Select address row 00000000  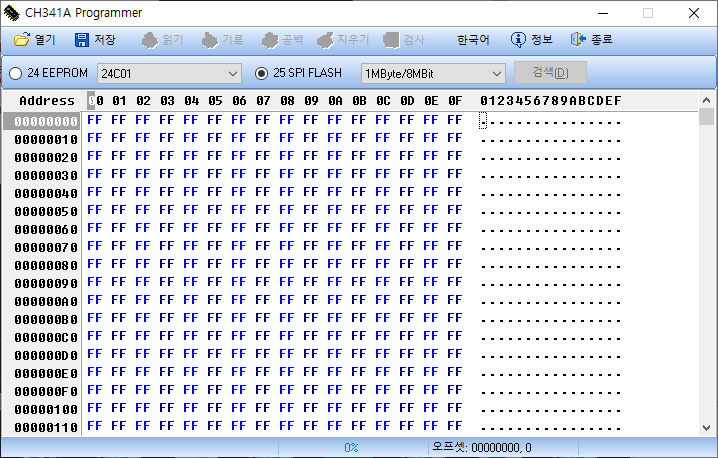pyautogui.click(x=46, y=121)
